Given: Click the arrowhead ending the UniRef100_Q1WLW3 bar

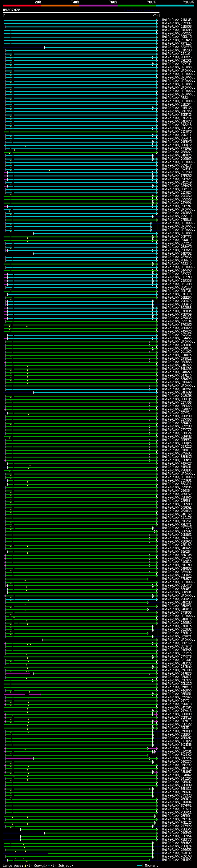Looking at the screenshot, I should [x=157, y=20].
